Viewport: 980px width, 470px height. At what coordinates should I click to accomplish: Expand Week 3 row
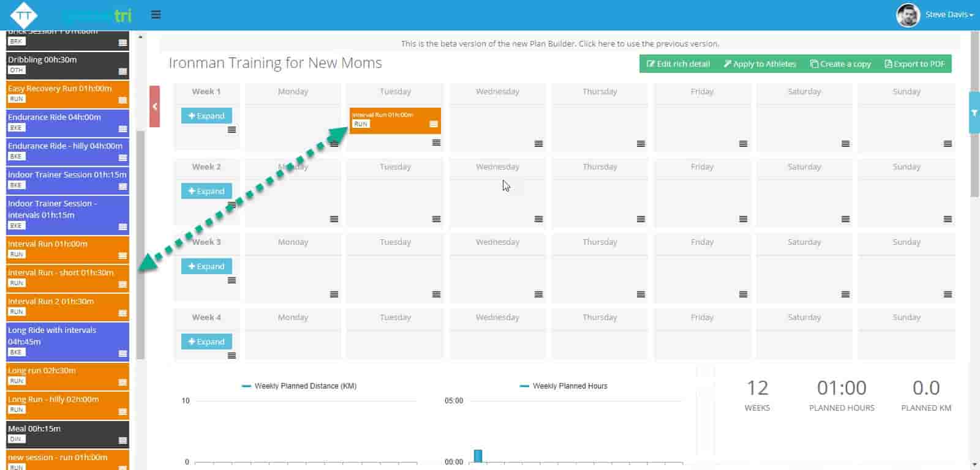pyautogui.click(x=206, y=266)
